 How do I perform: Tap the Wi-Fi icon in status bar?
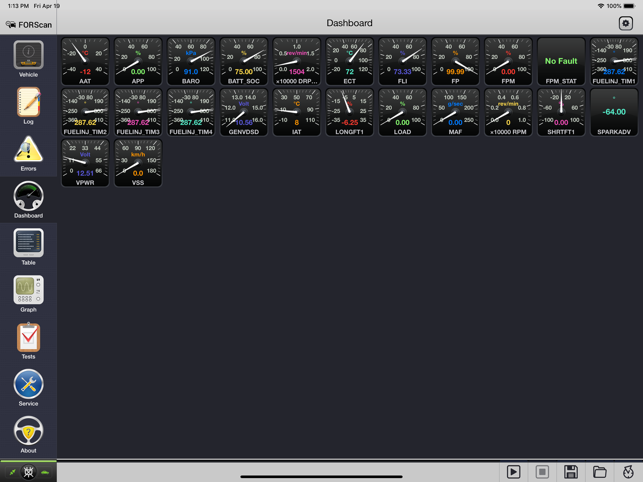[601, 6]
